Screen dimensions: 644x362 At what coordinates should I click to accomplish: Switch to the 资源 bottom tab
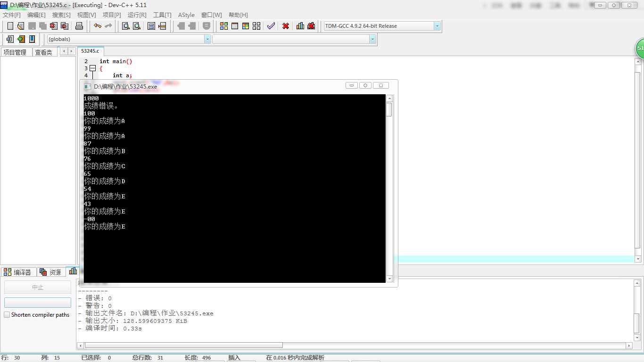coord(51,272)
